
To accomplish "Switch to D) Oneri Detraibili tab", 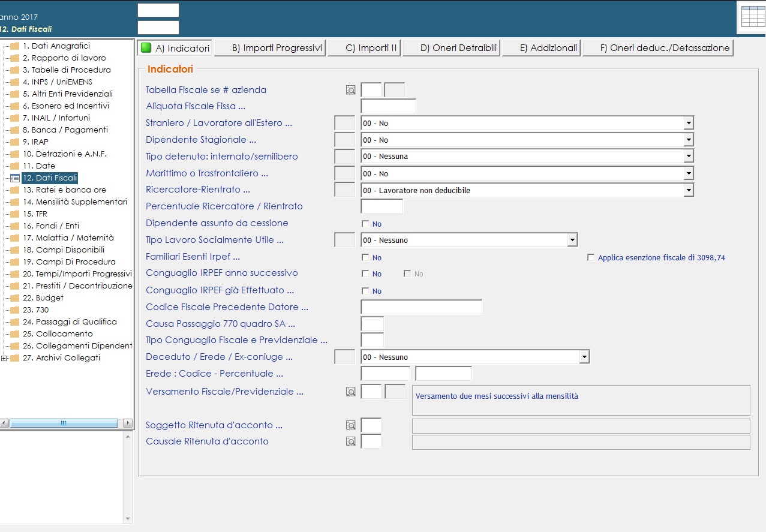I will click(451, 48).
